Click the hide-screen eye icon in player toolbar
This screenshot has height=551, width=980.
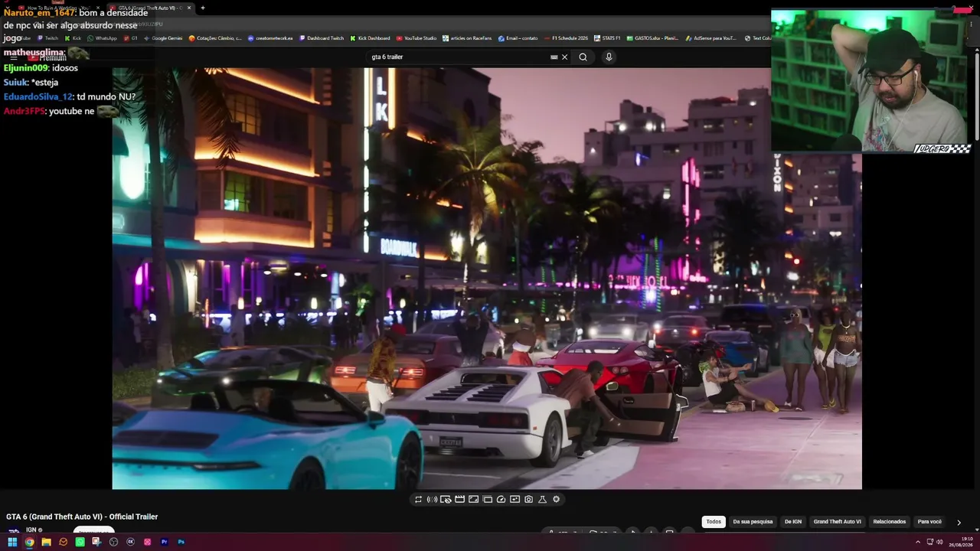(x=446, y=500)
